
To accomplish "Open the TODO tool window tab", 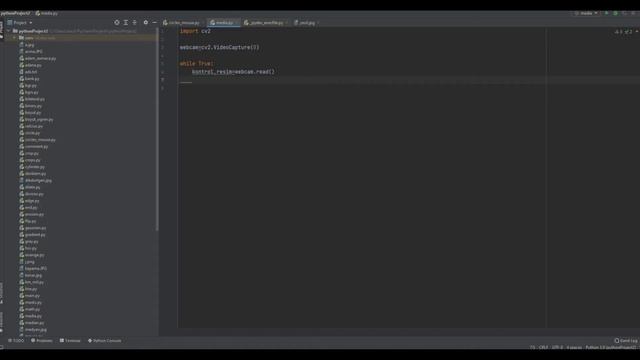I will click(x=16, y=340).
